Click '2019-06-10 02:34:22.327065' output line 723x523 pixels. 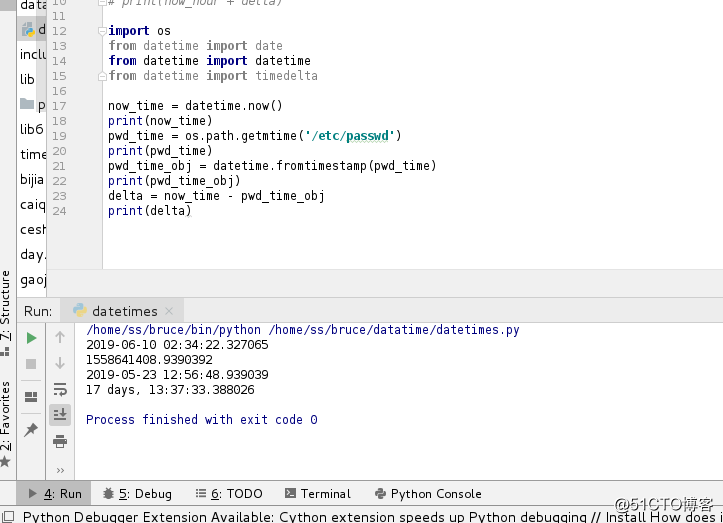click(177, 345)
